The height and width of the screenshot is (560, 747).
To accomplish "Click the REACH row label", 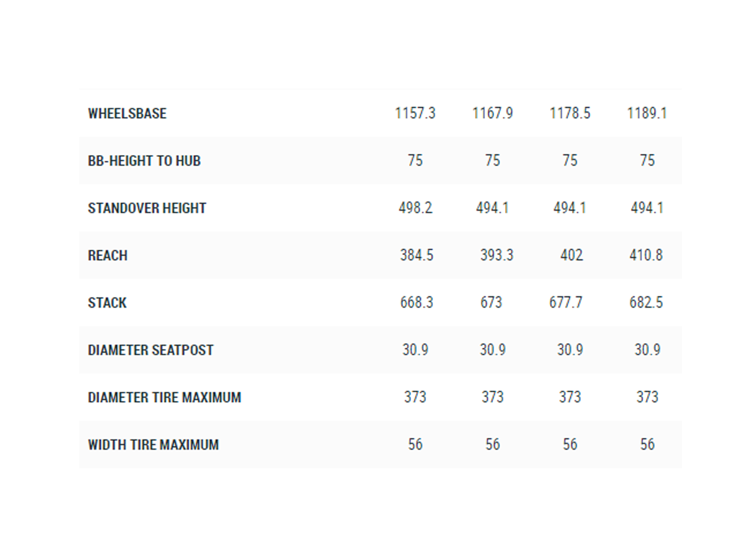I will (x=108, y=256).
